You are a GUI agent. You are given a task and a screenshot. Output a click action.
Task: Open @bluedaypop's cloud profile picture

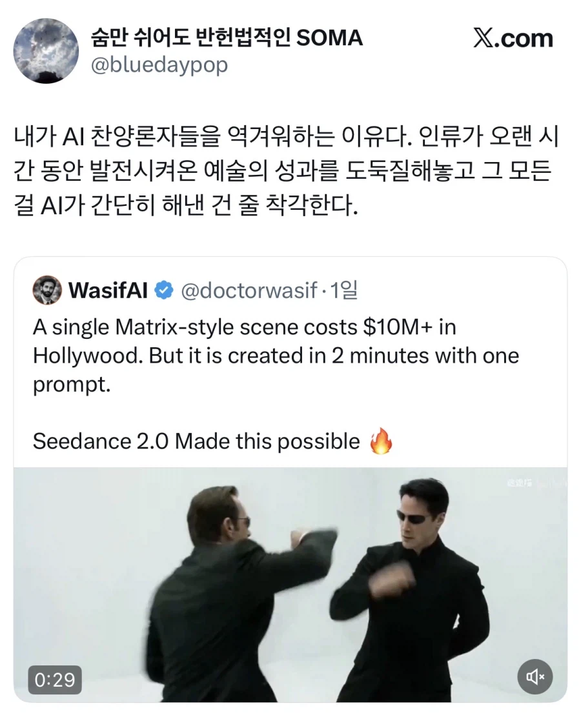(46, 52)
